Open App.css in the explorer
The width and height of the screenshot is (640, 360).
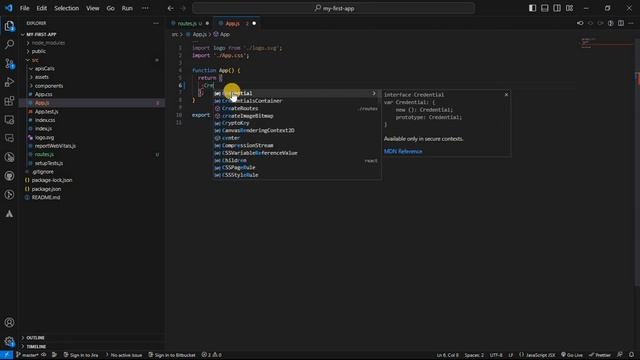(43, 94)
